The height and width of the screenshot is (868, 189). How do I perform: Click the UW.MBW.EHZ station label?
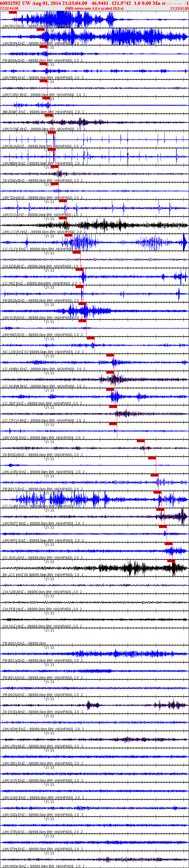point(43,163)
